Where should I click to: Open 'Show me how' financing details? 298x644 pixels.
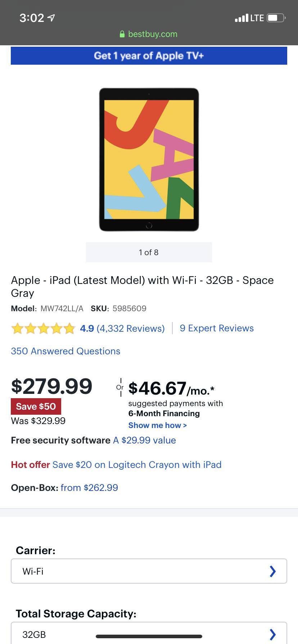click(157, 425)
